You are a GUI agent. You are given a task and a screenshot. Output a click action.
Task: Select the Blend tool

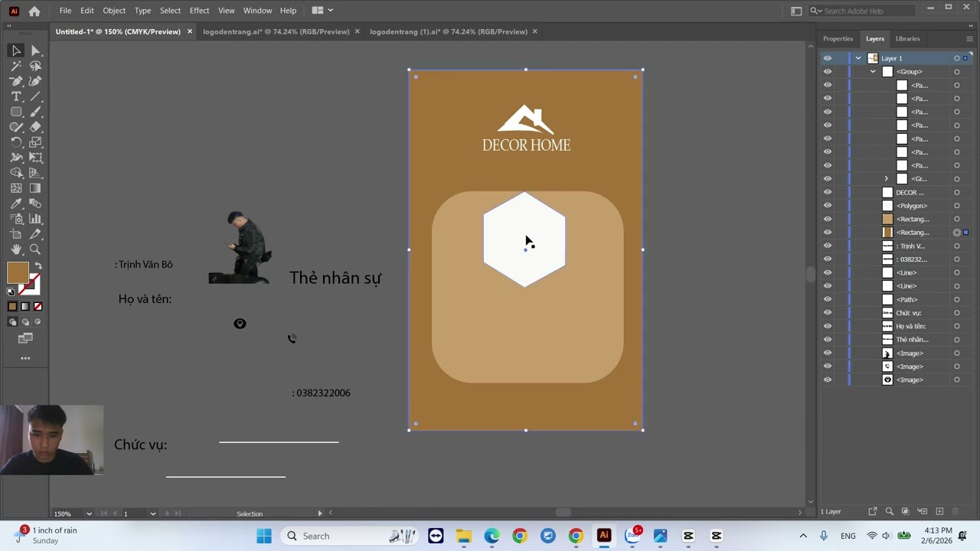point(35,204)
